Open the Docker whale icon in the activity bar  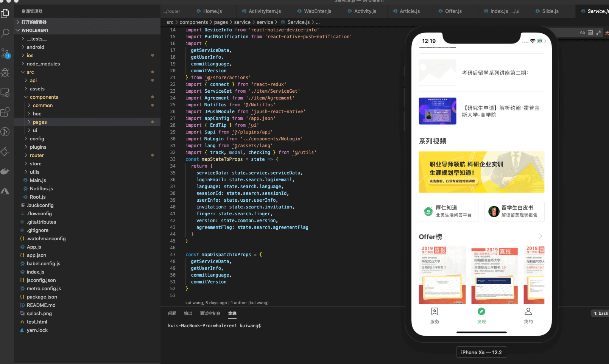[x=5, y=171]
